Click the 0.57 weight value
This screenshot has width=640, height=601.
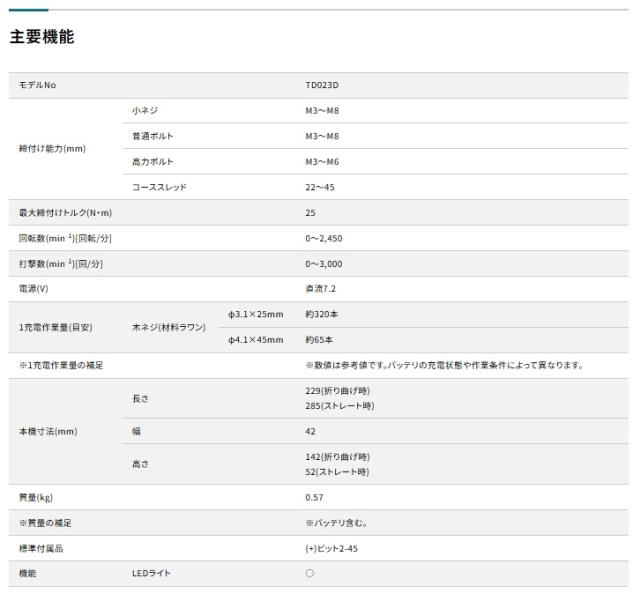(314, 498)
